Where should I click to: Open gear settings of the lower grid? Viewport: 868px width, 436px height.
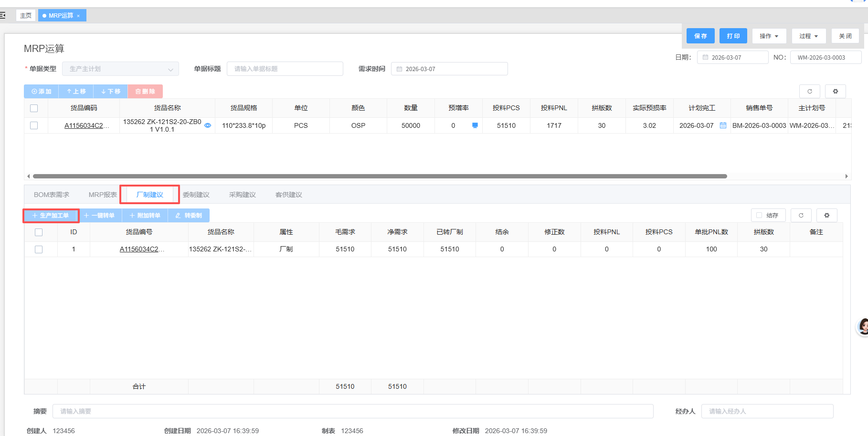pyautogui.click(x=826, y=215)
